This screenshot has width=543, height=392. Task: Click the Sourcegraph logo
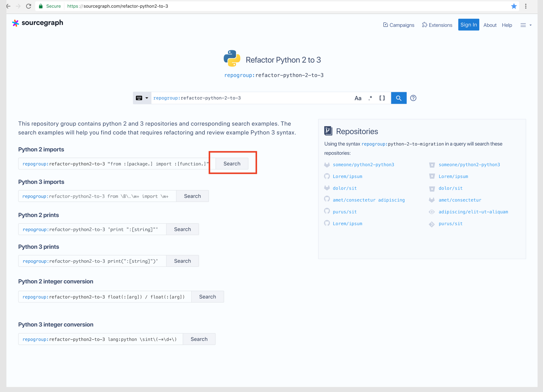pyautogui.click(x=37, y=23)
